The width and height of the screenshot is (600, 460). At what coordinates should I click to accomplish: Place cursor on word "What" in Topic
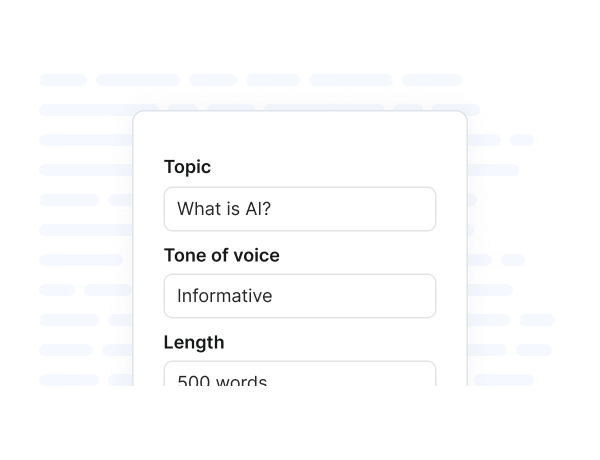197,209
